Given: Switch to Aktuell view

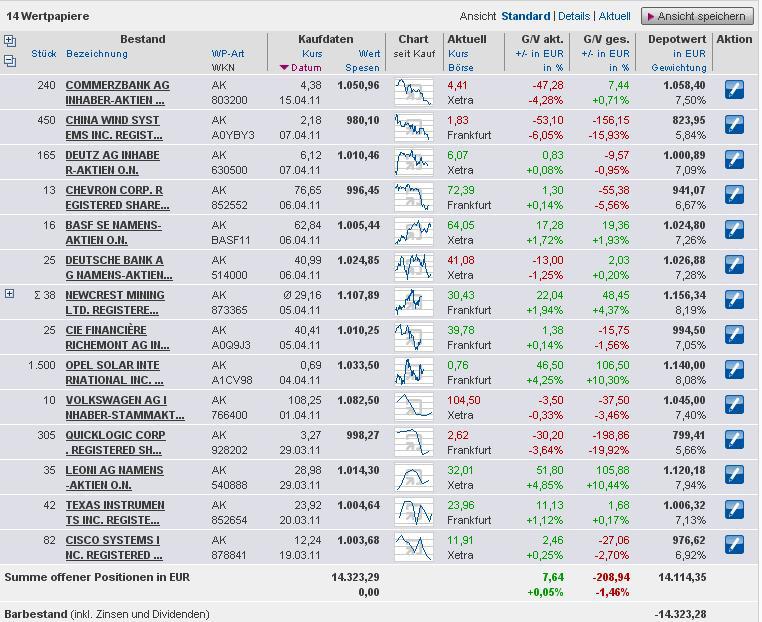Looking at the screenshot, I should 614,16.
